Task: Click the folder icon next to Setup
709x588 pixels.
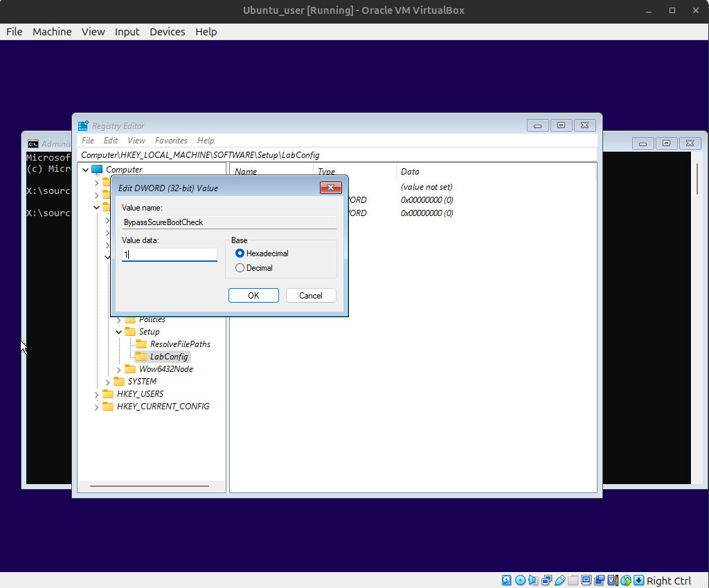Action: click(x=130, y=332)
